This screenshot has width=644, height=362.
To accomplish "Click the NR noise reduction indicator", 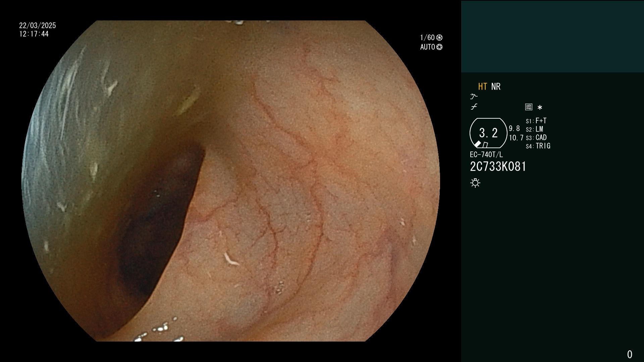I will pos(496,86).
